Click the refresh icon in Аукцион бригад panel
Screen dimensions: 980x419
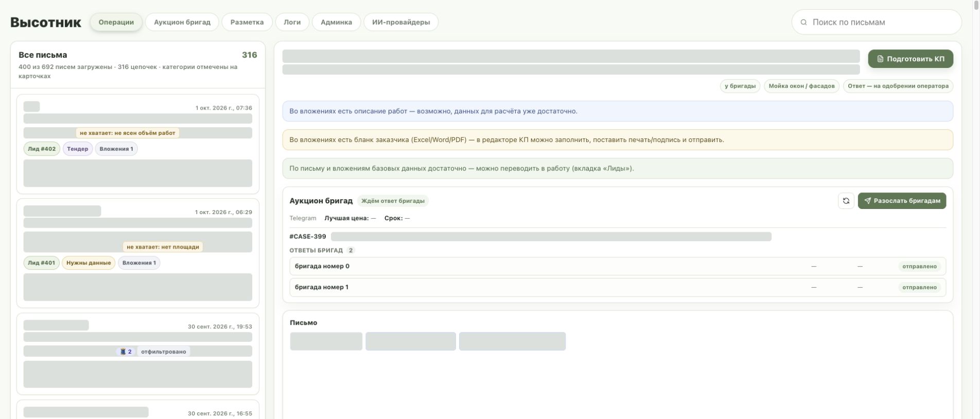(x=846, y=201)
